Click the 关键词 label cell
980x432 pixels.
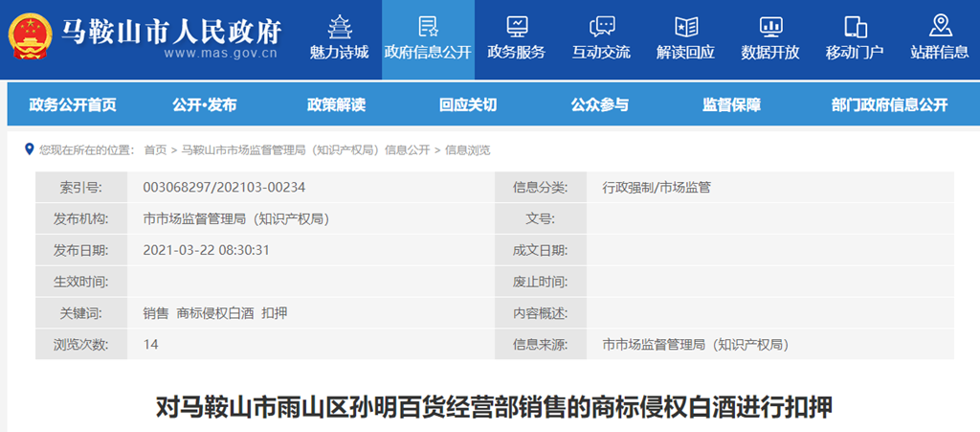(x=81, y=313)
